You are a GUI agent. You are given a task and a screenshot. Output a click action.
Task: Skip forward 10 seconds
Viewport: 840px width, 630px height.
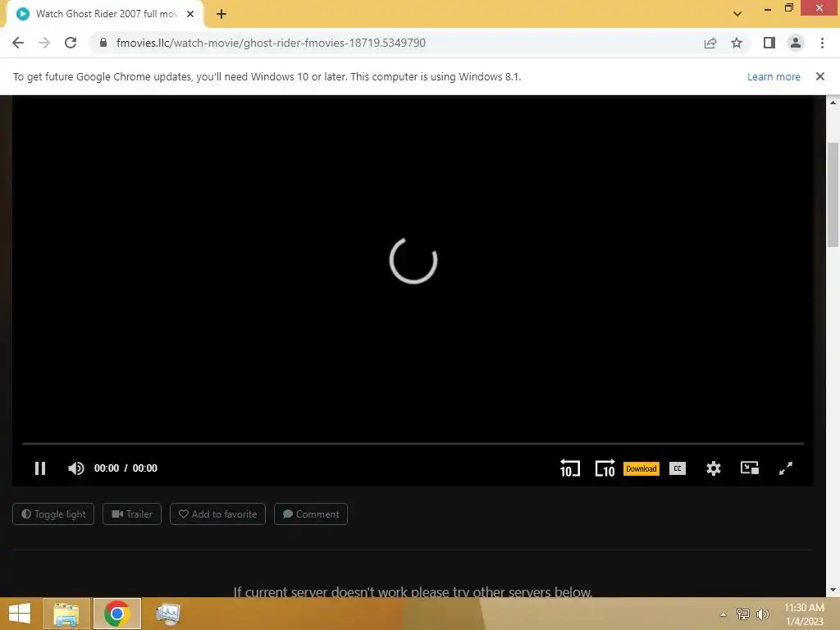(605, 468)
